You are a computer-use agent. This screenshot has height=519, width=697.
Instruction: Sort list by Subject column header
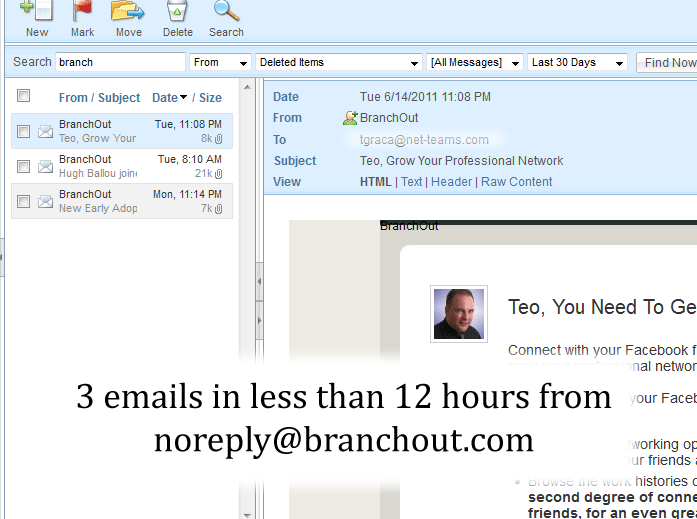point(119,97)
